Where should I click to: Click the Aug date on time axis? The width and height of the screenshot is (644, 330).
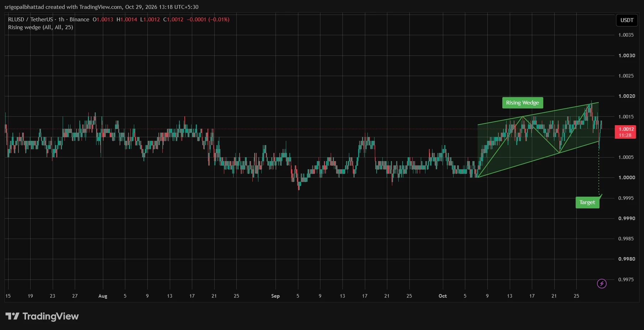coord(103,296)
